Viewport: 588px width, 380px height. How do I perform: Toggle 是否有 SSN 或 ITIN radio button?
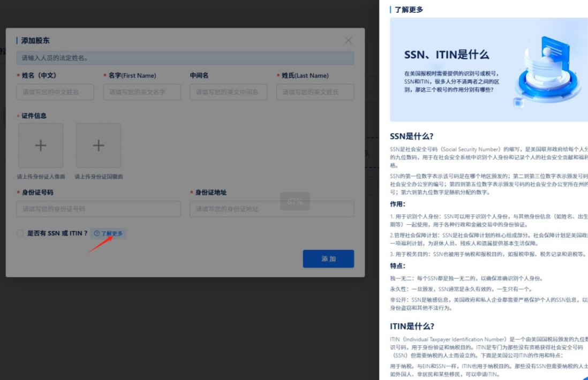20,233
